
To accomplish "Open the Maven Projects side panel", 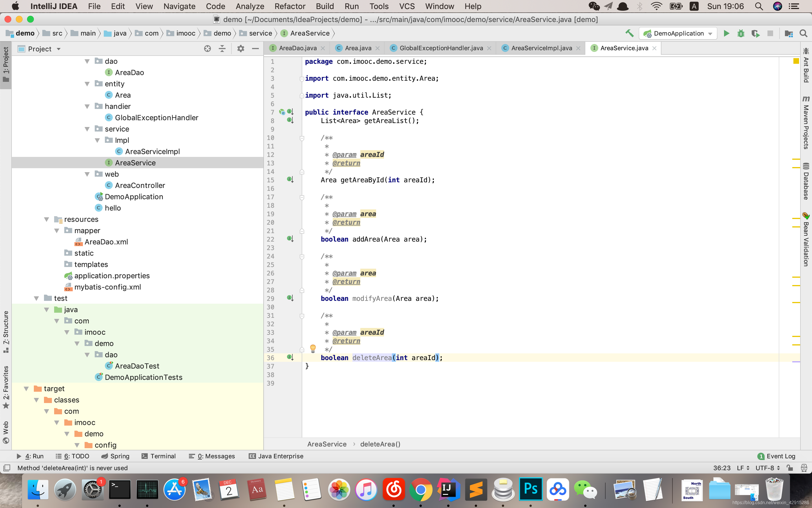I will tap(806, 123).
